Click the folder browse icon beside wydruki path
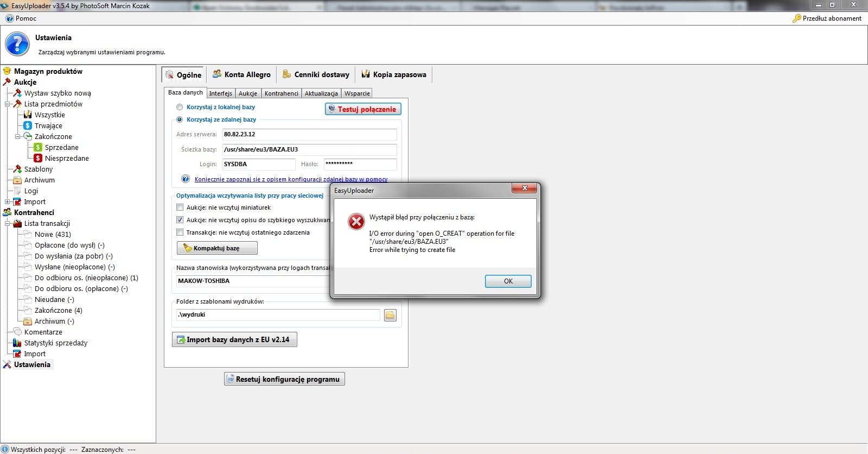Viewport: 868px width, 454px height. (390, 315)
